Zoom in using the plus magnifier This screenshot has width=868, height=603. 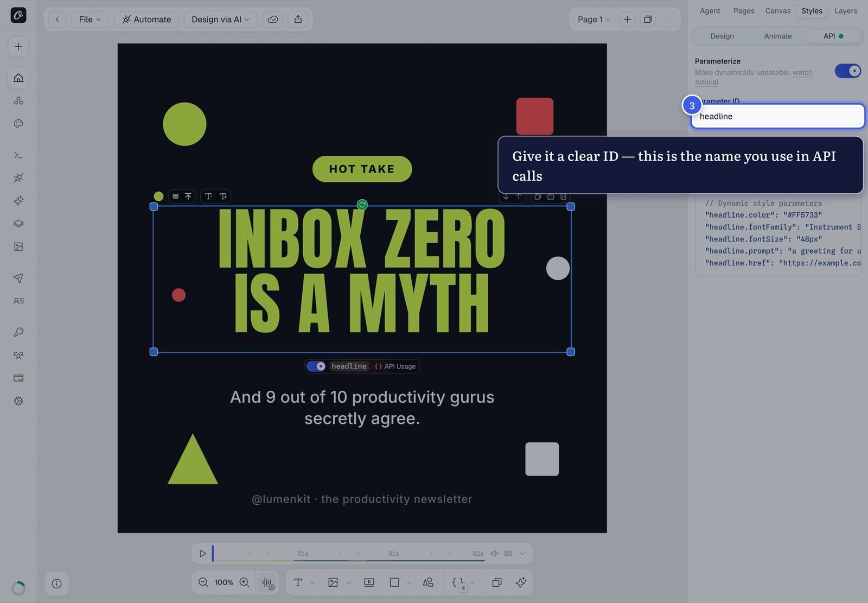point(245,582)
